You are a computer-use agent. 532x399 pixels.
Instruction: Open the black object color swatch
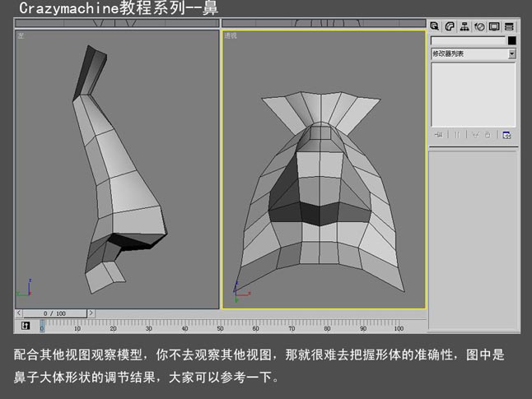point(512,40)
